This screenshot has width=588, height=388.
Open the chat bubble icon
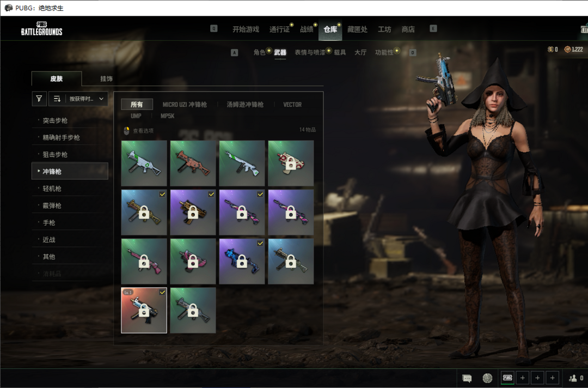(467, 378)
